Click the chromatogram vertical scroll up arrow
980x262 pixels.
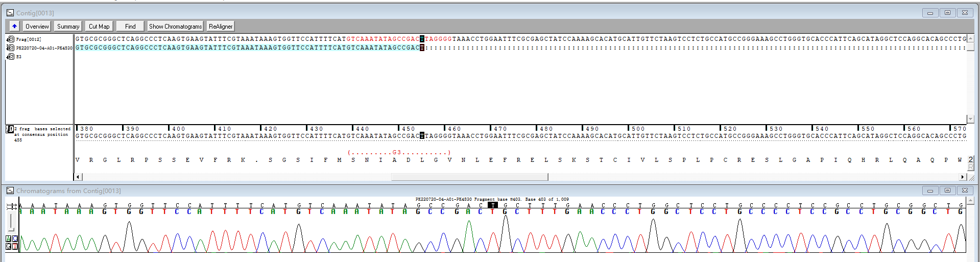pos(971,201)
